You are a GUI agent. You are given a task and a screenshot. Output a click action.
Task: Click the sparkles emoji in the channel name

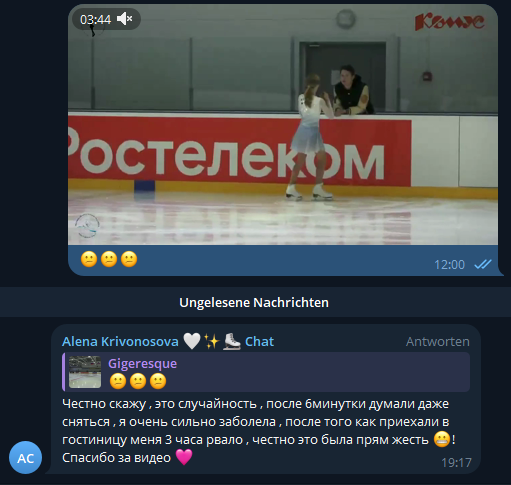[x=212, y=342]
